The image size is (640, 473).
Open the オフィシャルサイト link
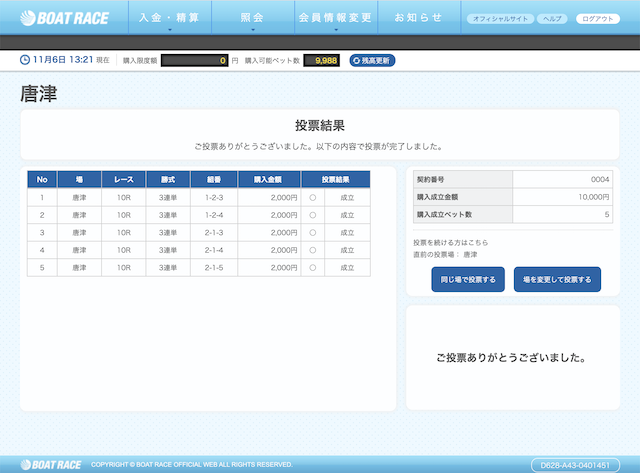499,19
